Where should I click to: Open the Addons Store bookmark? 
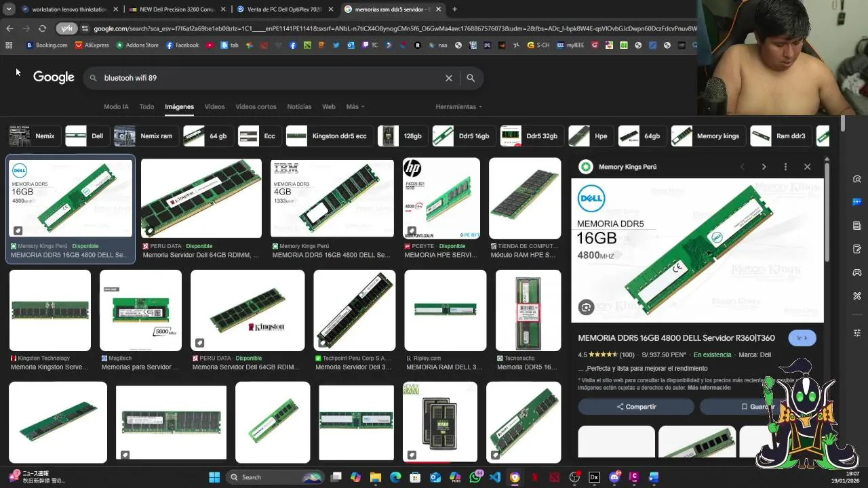tap(138, 45)
